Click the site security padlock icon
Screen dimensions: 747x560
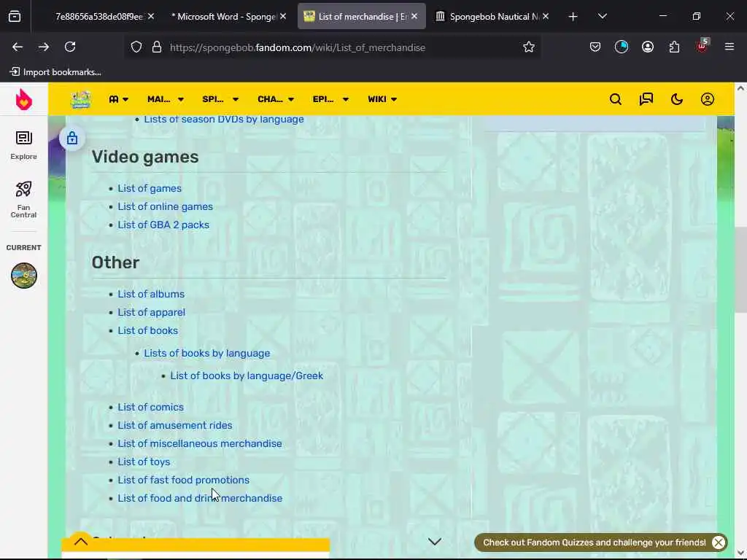coord(157,47)
